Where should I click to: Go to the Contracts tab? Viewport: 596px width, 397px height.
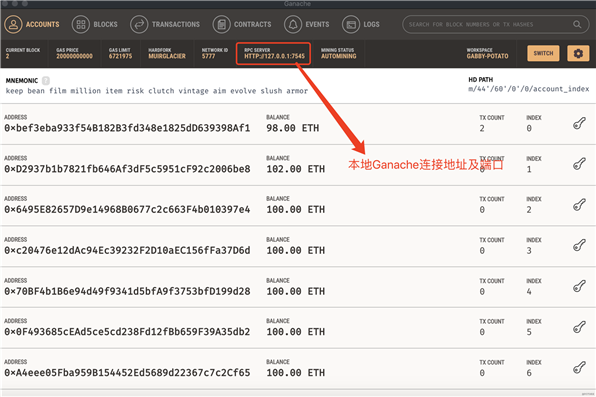[x=242, y=24]
